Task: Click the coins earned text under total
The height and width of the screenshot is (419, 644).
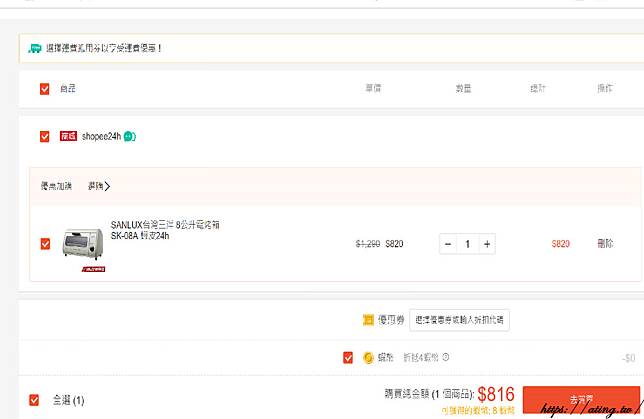Action: 478,410
